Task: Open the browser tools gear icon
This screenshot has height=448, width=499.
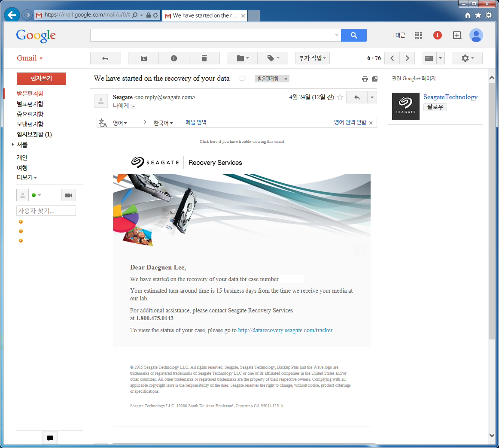Action: pos(489,15)
